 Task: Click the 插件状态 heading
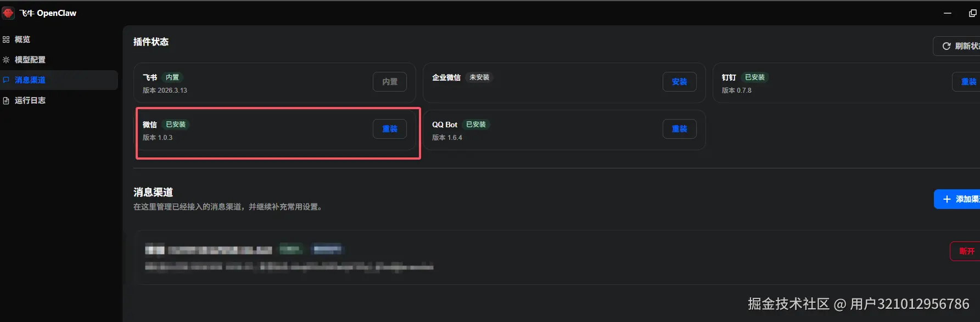coord(151,42)
